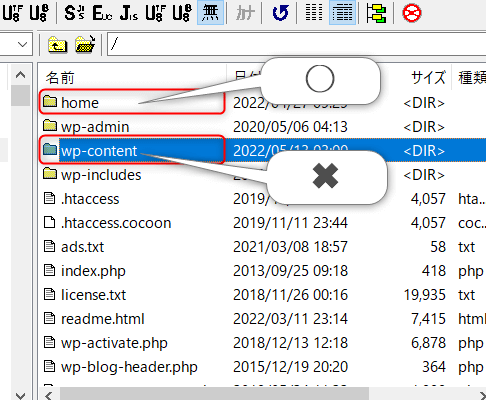
Task: Click the blue refresh arrow icon
Action: click(x=280, y=13)
